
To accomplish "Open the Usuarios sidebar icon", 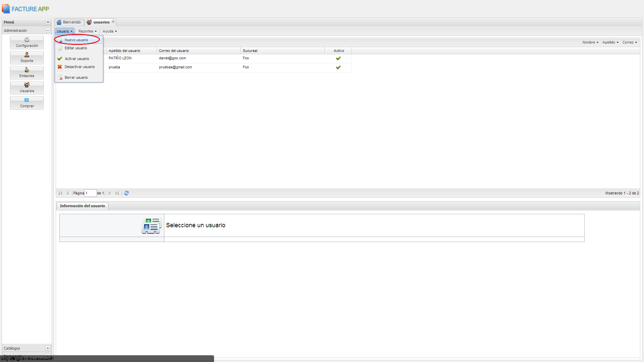I will tap(27, 87).
